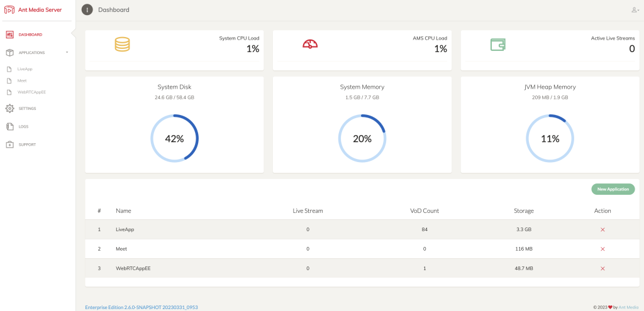Click the System Memory card title

click(362, 87)
